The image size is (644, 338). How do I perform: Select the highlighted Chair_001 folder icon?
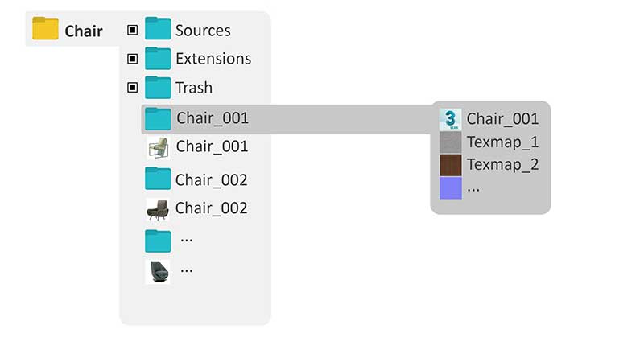tap(158, 118)
